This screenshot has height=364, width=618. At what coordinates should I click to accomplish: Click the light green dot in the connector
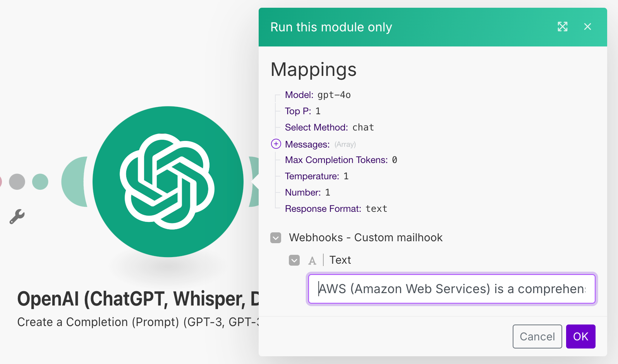(40, 182)
